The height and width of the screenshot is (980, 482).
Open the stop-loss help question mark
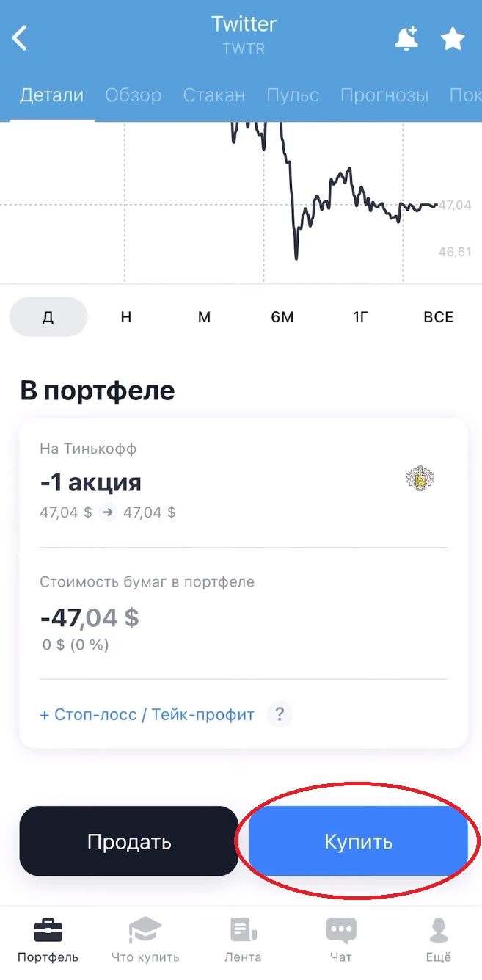(x=280, y=714)
